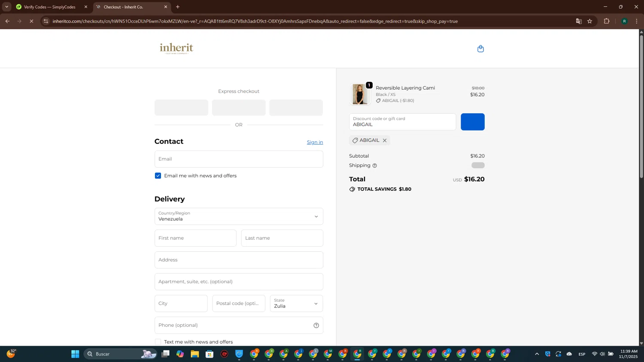The height and width of the screenshot is (362, 644).
Task: Go back with browser back arrow
Action: 7,21
